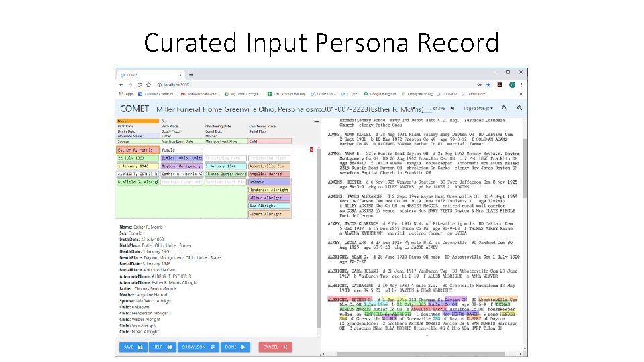Click the DONE button
644x362 pixels.
(x=235, y=347)
